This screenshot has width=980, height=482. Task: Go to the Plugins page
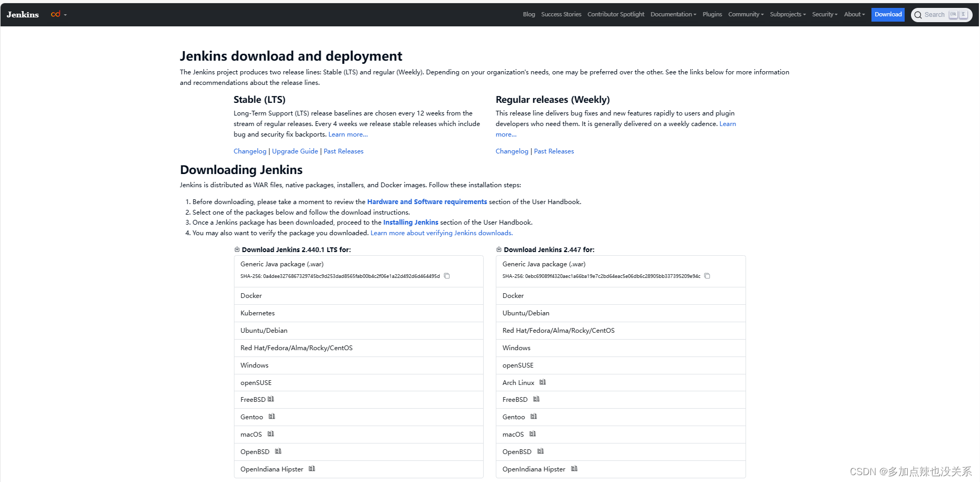tap(712, 15)
